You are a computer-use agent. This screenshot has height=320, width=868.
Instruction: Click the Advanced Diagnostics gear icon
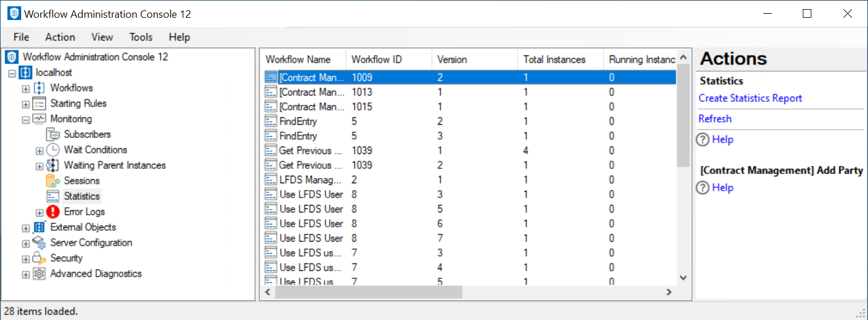point(39,274)
